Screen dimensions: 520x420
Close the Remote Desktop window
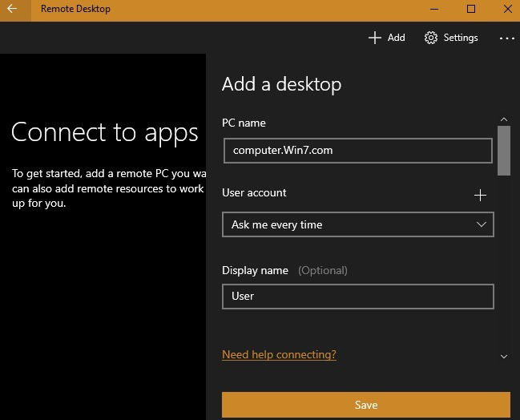coord(508,9)
